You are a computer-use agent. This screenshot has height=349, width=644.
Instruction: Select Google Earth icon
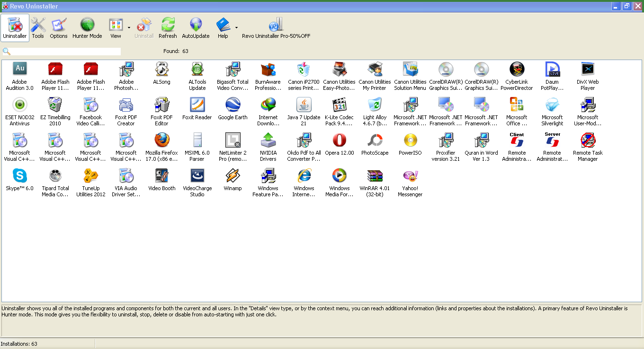[x=233, y=104]
